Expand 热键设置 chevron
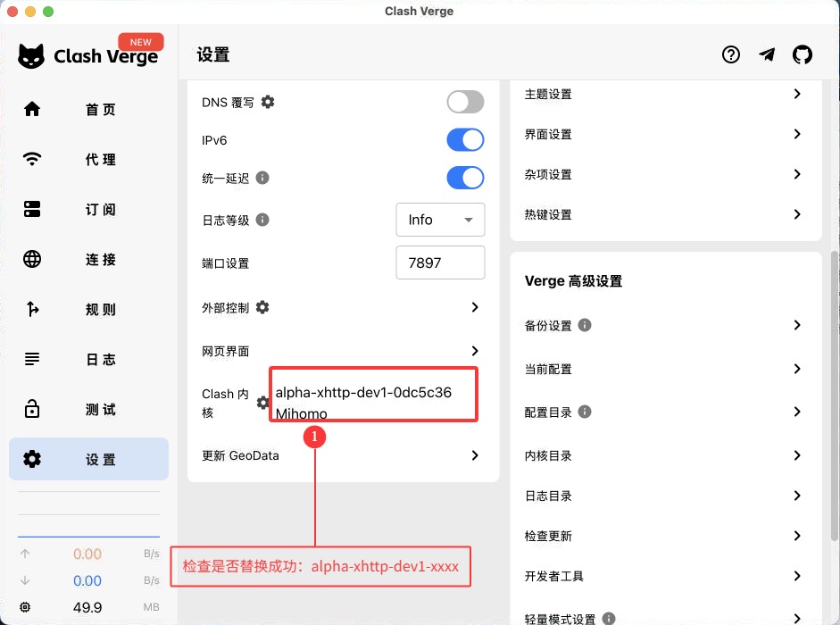Screen dimensions: 840x625 [x=797, y=214]
